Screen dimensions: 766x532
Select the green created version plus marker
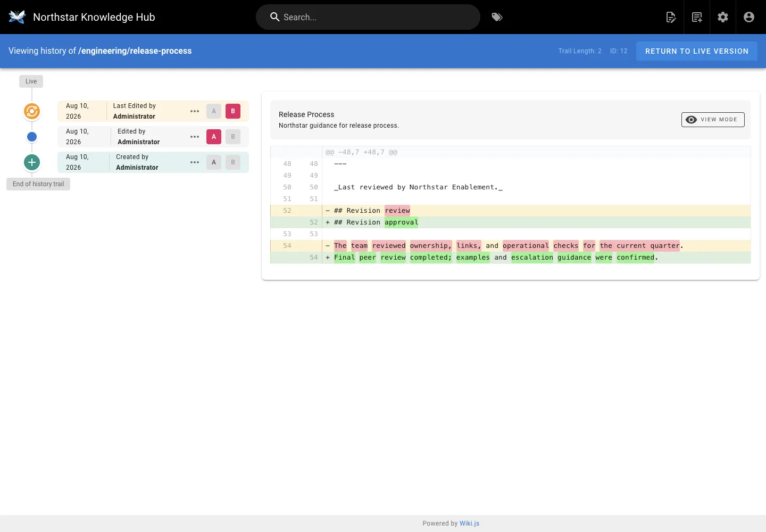pos(32,162)
